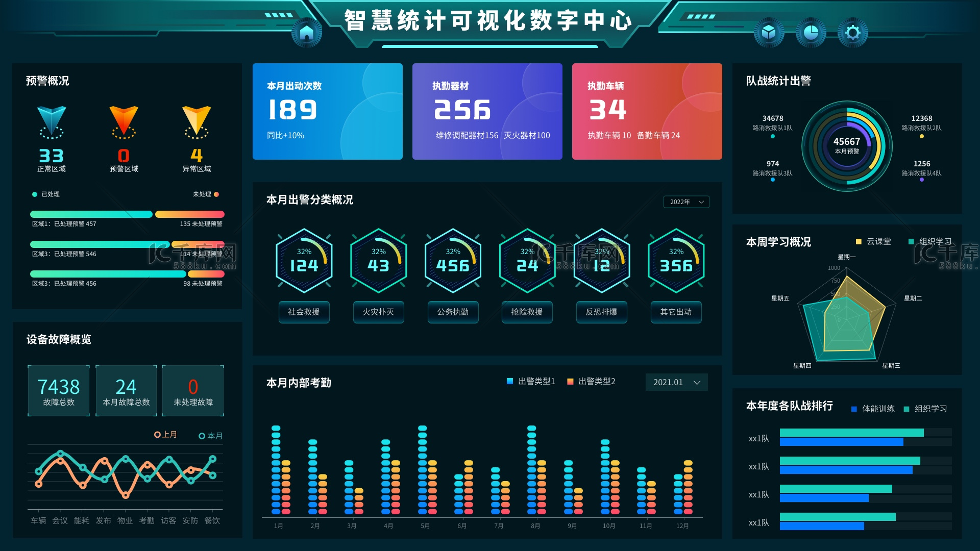The width and height of the screenshot is (980, 551).
Task: Toggle the 出警类型1 legend item
Action: (531, 381)
